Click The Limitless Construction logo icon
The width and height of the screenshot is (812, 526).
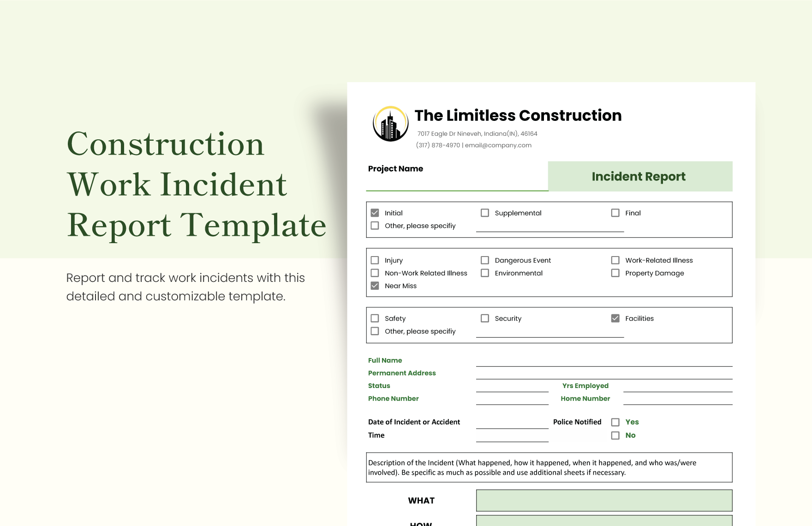[390, 124]
